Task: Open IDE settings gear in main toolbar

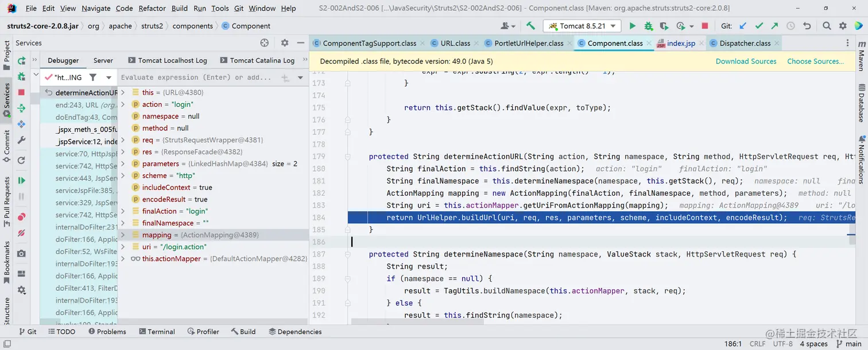Action: pos(843,26)
